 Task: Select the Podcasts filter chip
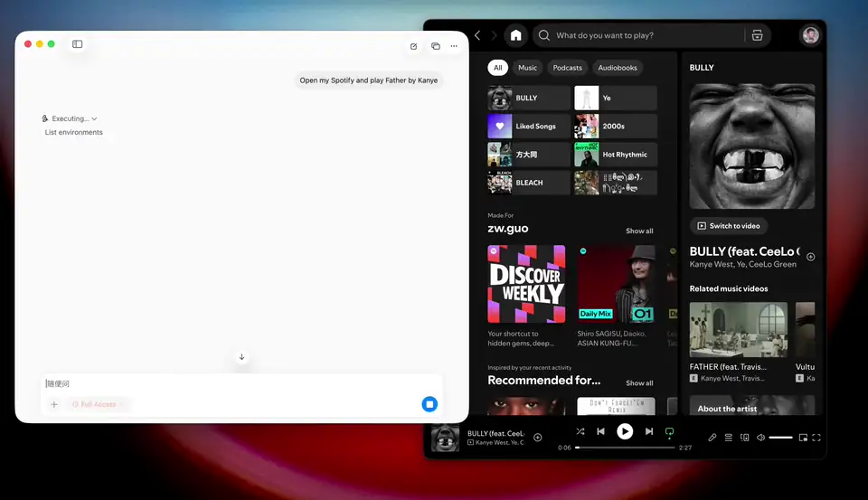click(x=568, y=68)
